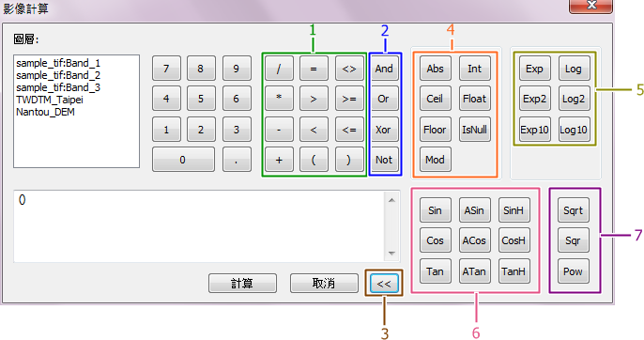Click the number 6 button
Image resolution: width=644 pixels, height=340 pixels.
(237, 99)
